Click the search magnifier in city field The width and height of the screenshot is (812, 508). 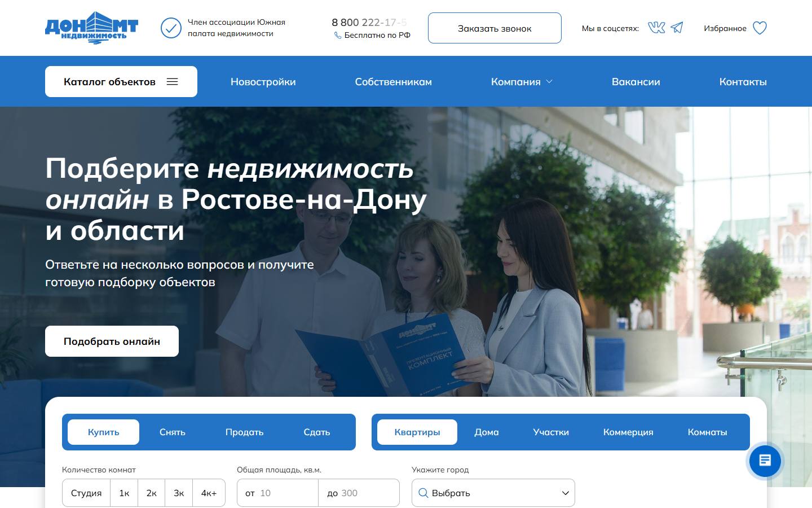point(423,493)
